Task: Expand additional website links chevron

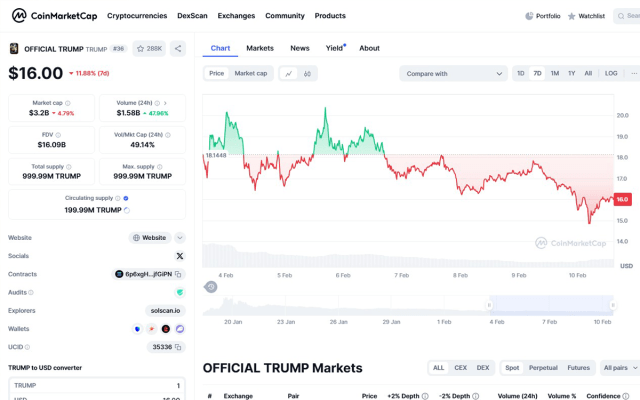Action: click(x=180, y=238)
